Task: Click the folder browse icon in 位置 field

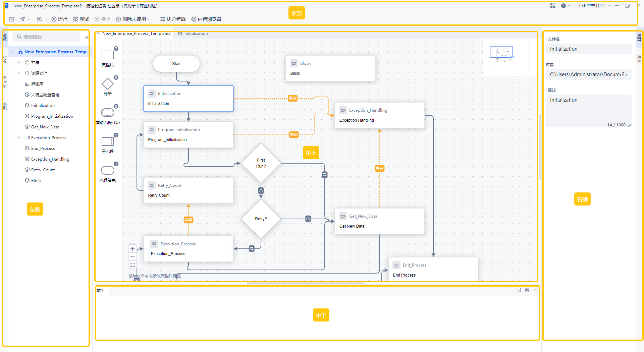Action: [625, 74]
